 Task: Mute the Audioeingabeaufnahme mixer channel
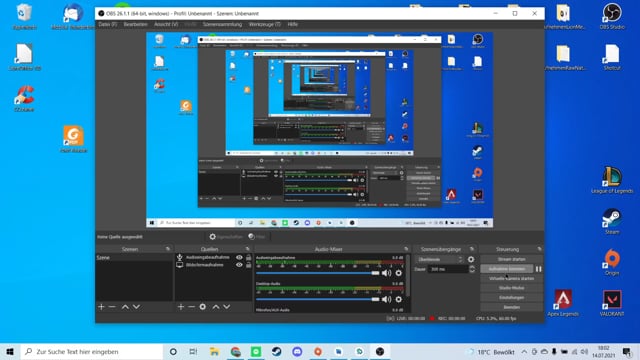[386, 273]
